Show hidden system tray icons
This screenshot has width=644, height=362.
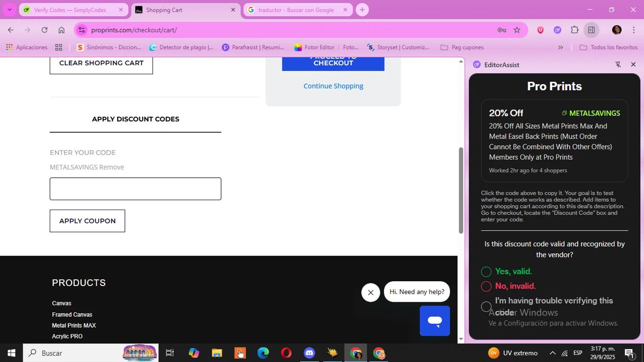pyautogui.click(x=553, y=353)
